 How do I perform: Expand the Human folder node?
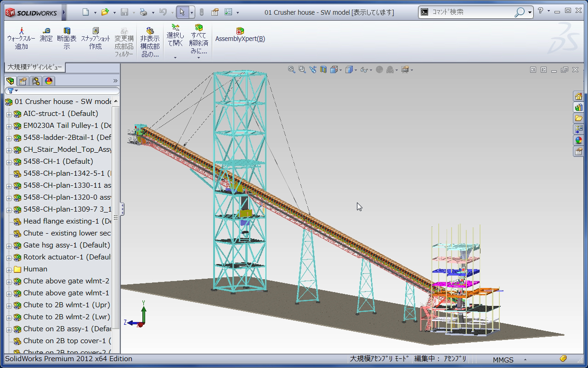point(9,270)
